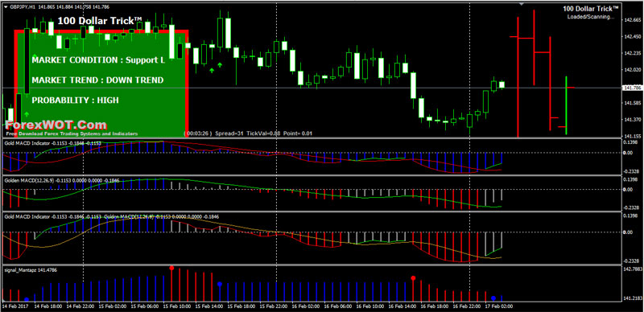644x312 pixels.
Task: Click the green up arrow above ForexWOT logo
Action: point(27,114)
